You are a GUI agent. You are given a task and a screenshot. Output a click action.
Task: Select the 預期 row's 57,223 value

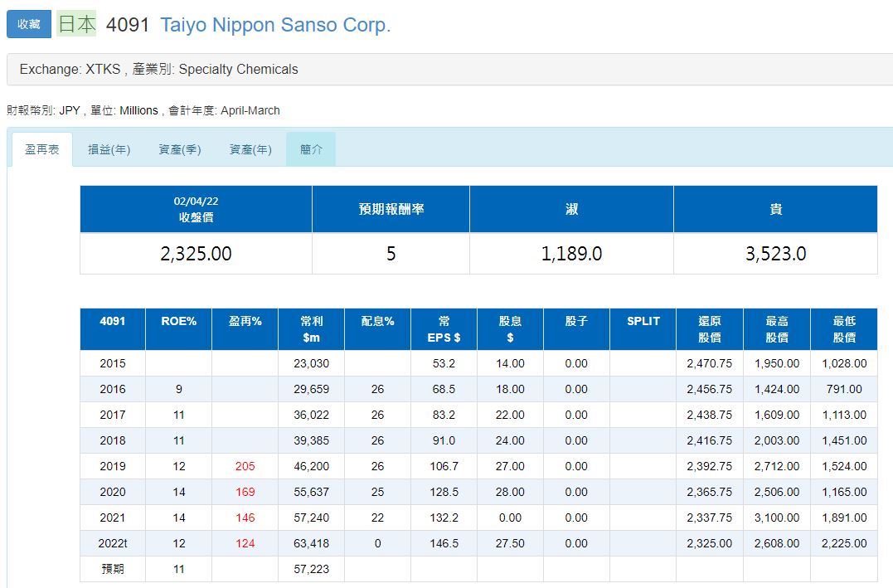311,569
